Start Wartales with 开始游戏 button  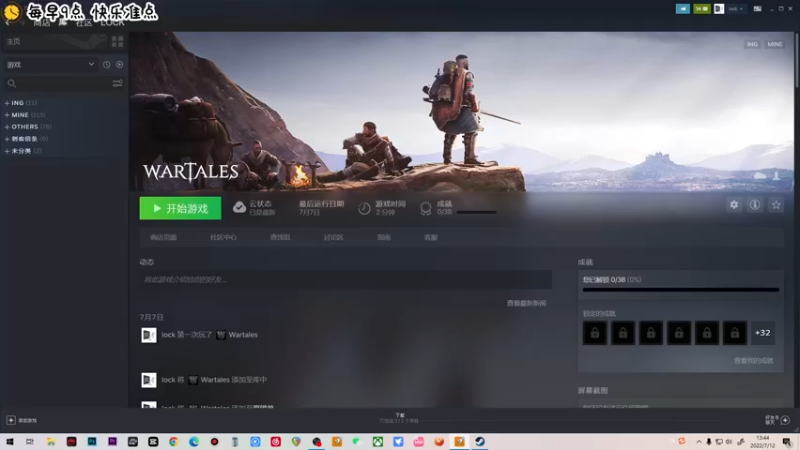181,208
